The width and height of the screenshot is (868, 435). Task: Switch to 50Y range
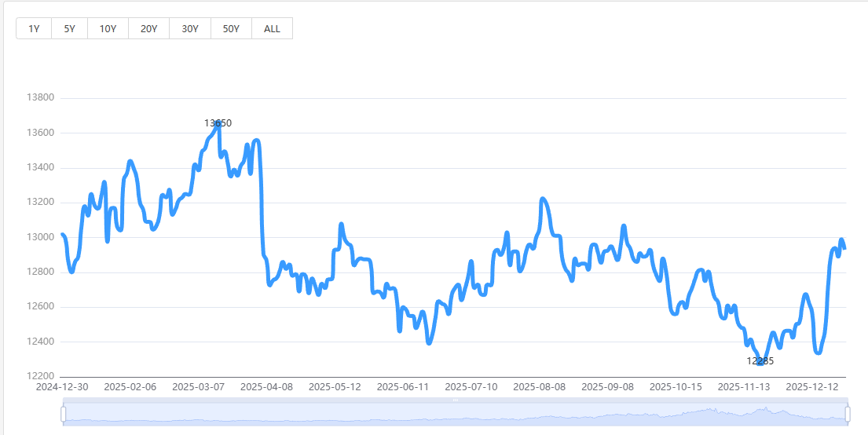tap(231, 29)
